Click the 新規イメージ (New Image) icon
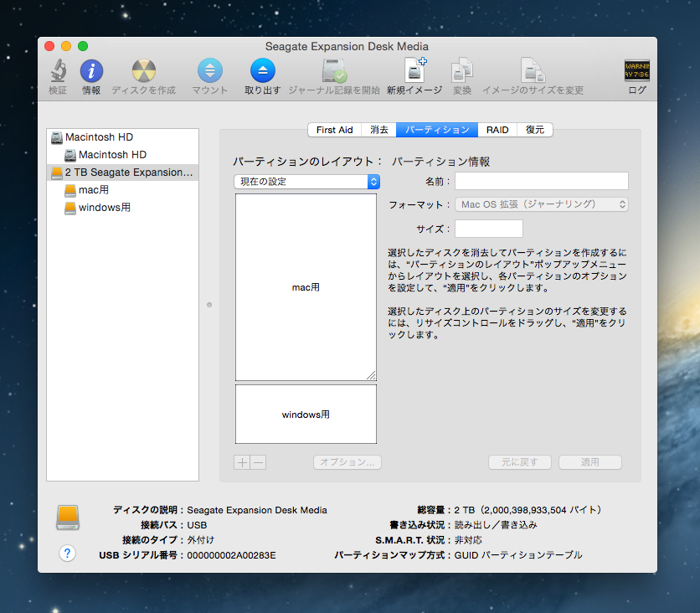The image size is (700, 613). (414, 71)
